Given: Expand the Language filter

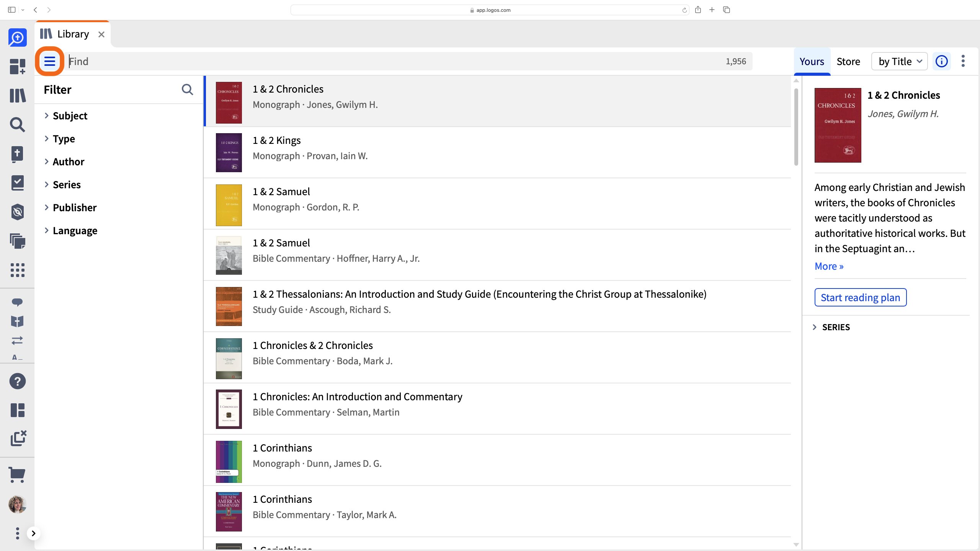Looking at the screenshot, I should (70, 230).
